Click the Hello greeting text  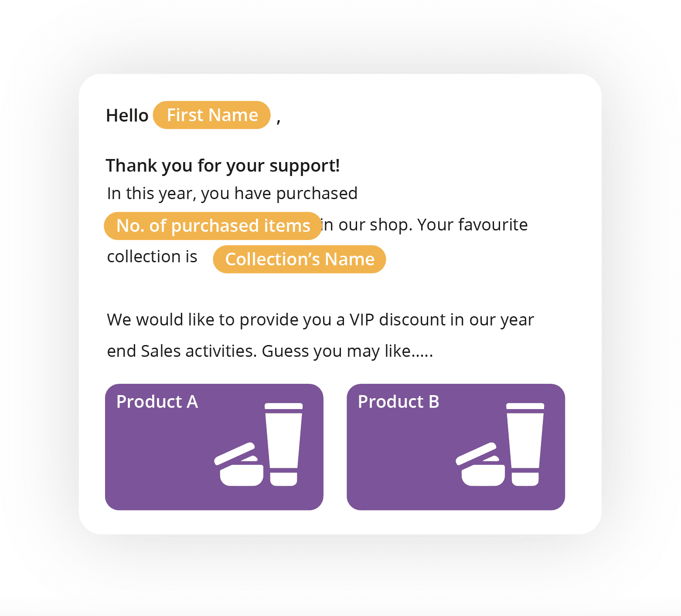pyautogui.click(x=127, y=116)
